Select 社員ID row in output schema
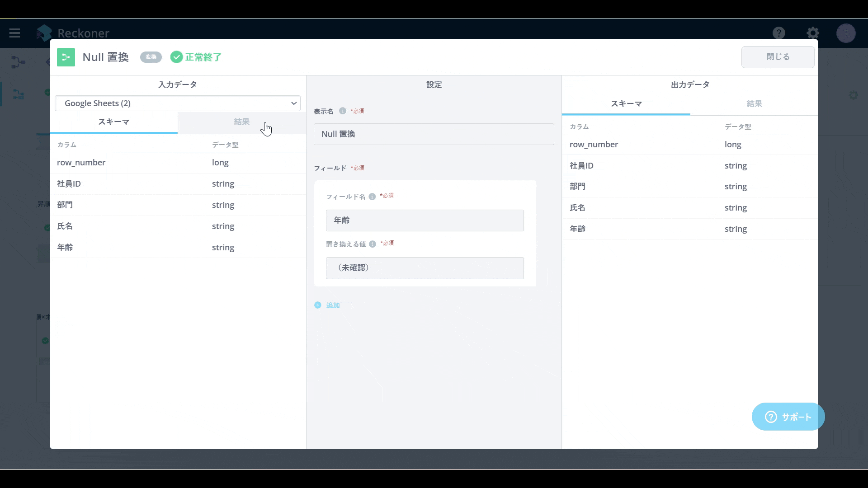 [x=690, y=166]
